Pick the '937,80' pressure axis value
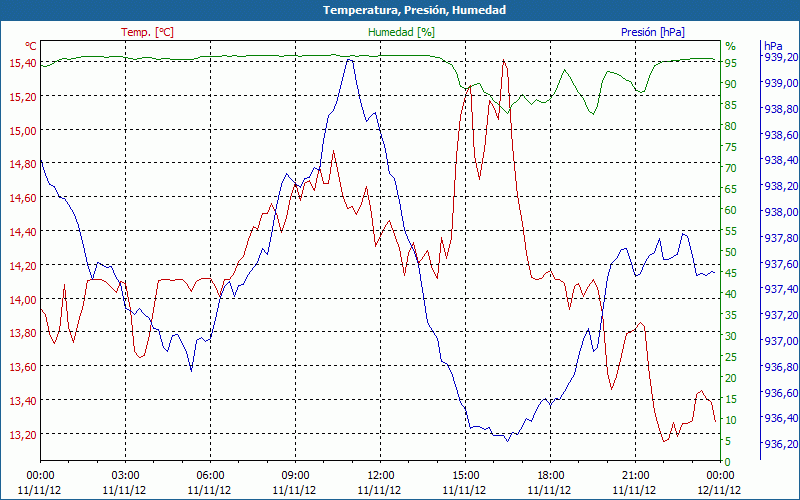 (x=780, y=238)
